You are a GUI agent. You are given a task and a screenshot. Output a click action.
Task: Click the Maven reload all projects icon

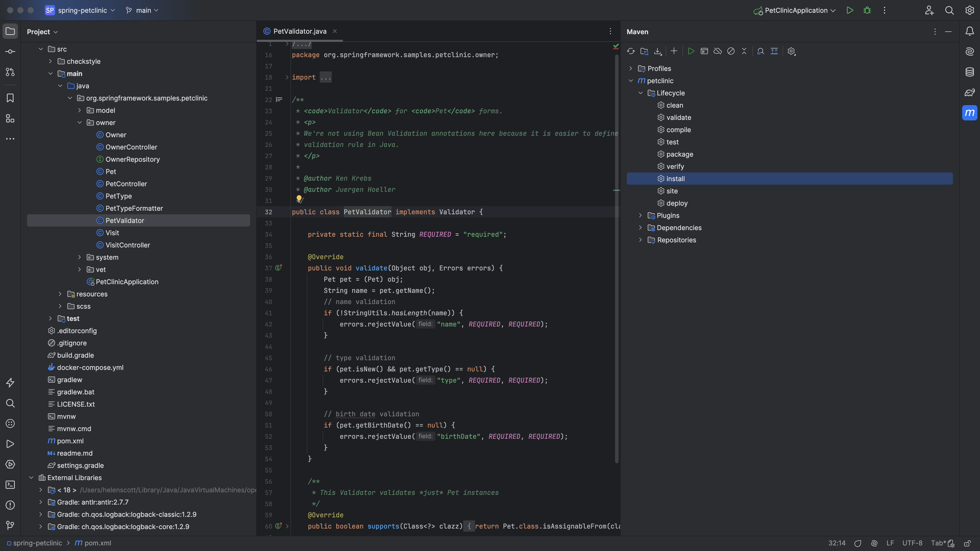tap(631, 51)
